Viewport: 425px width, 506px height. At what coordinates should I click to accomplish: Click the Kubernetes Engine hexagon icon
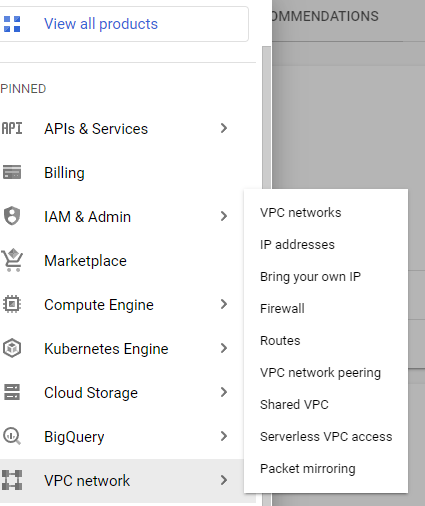[12, 348]
